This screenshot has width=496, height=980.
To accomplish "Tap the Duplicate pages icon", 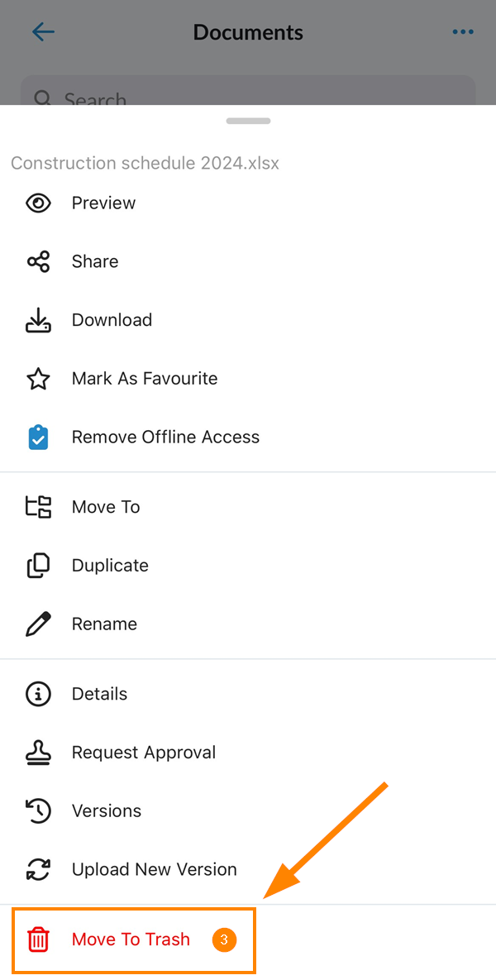I will 38,566.
